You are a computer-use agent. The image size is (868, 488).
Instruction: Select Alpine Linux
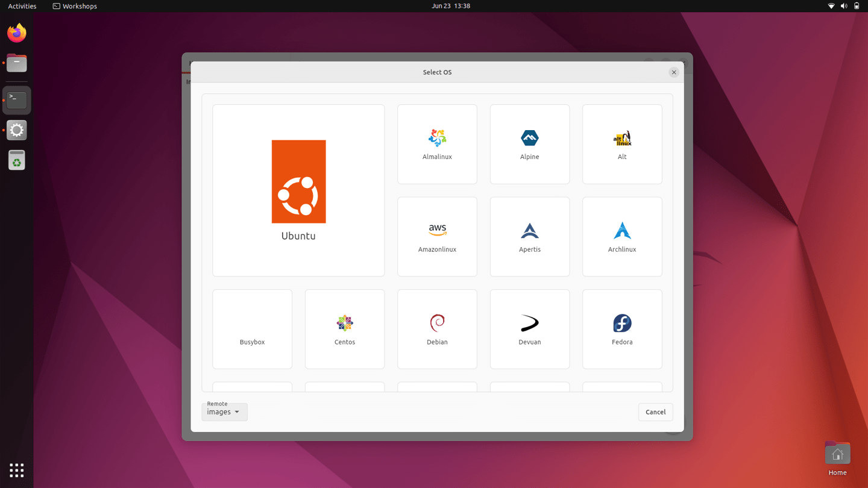529,144
